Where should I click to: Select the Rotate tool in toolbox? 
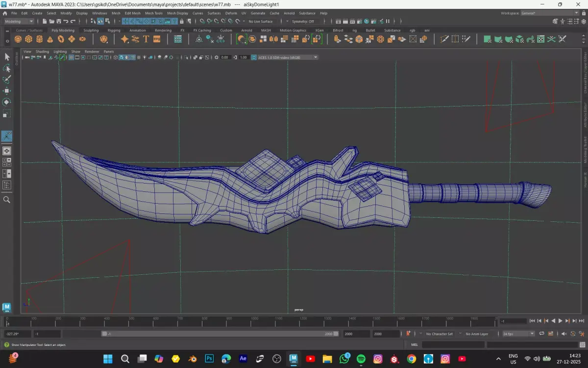click(7, 102)
